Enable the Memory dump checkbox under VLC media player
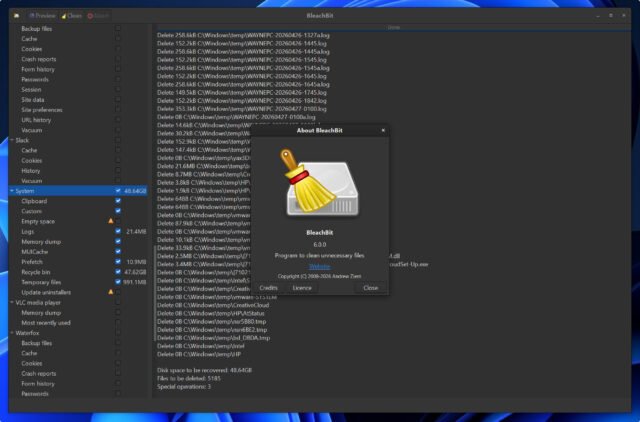The height and width of the screenshot is (422, 640). (x=118, y=312)
